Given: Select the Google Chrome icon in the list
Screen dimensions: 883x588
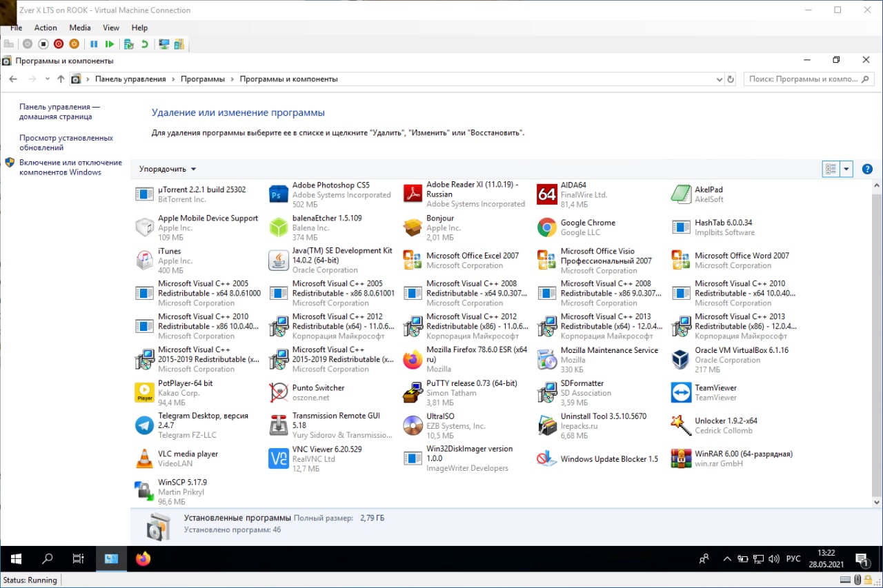Looking at the screenshot, I should (547, 227).
